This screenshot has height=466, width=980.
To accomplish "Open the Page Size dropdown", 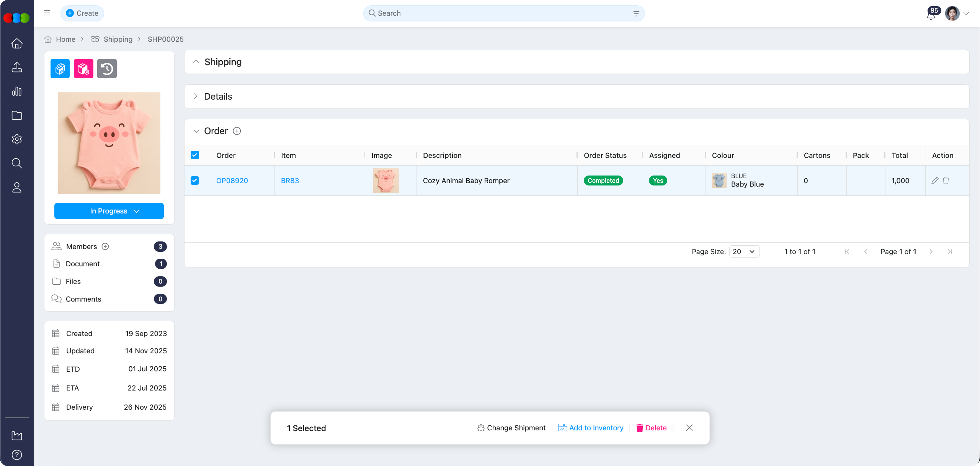I will point(743,251).
